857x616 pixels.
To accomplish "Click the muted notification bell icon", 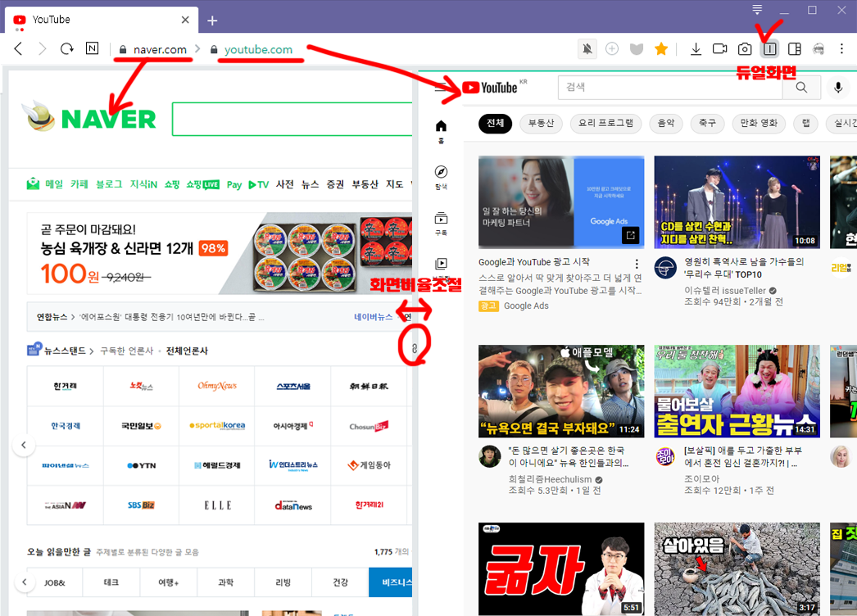I will (x=587, y=48).
